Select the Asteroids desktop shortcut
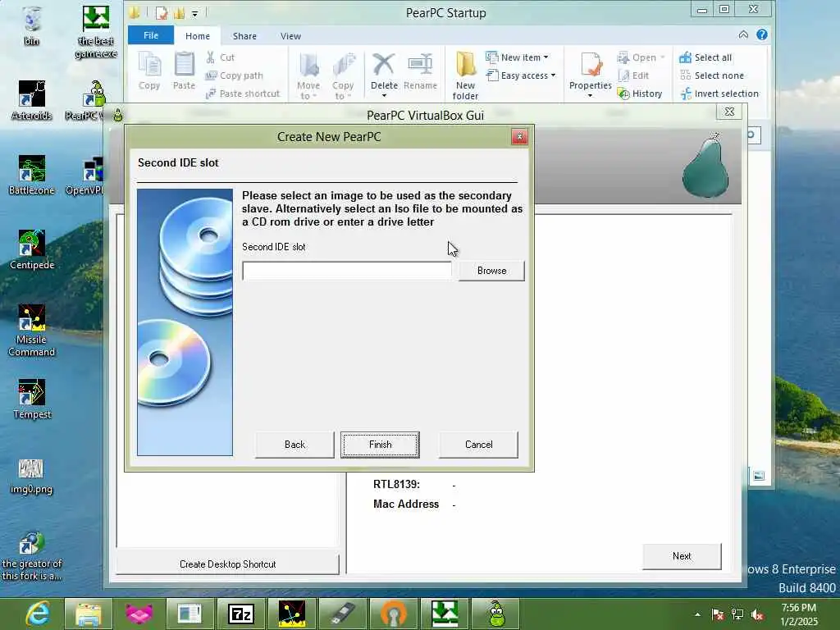Image resolution: width=840 pixels, height=630 pixels. click(32, 100)
